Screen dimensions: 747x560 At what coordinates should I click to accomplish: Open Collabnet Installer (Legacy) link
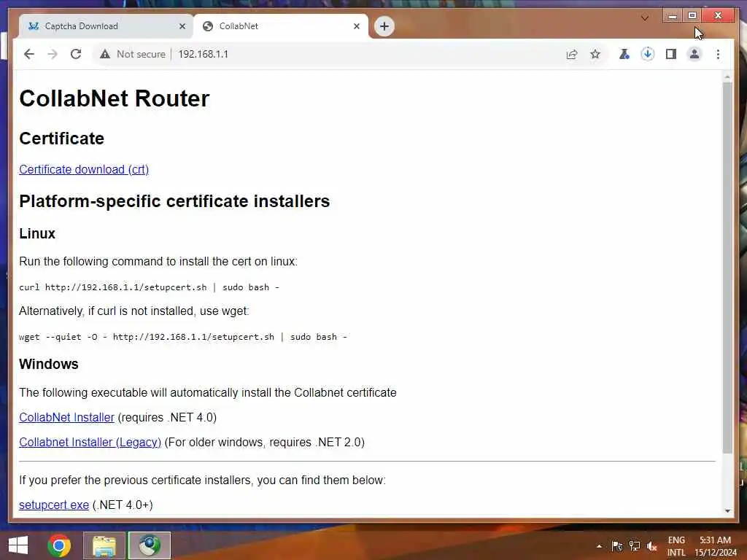coord(90,442)
